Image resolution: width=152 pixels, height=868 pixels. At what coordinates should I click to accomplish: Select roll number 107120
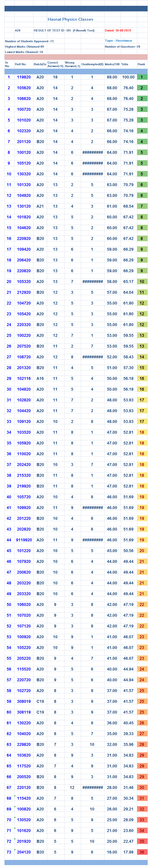(x=24, y=626)
